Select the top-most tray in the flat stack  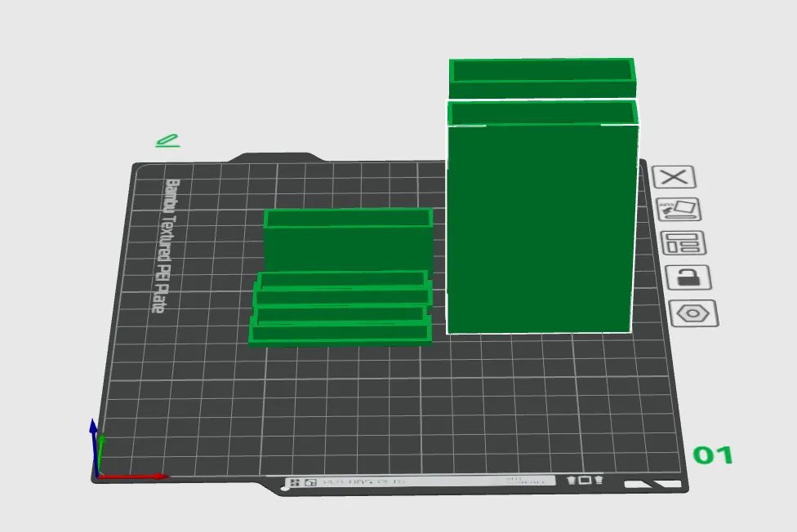343,280
